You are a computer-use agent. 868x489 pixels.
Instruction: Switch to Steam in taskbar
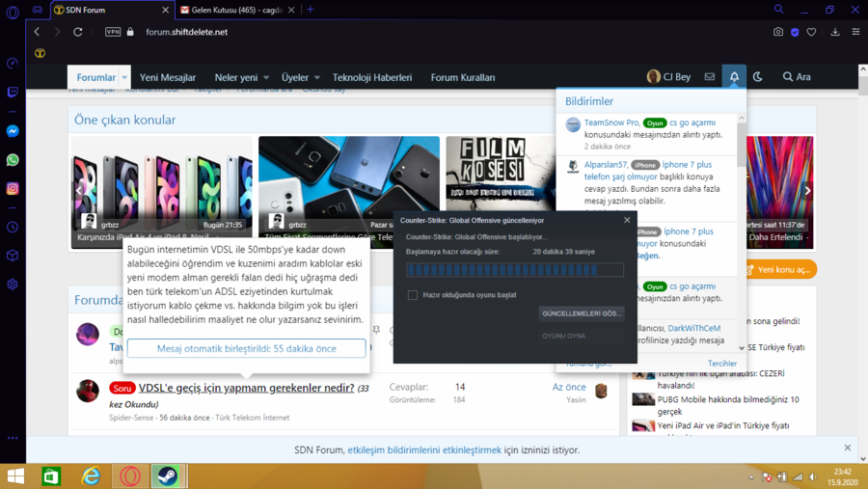coord(168,476)
